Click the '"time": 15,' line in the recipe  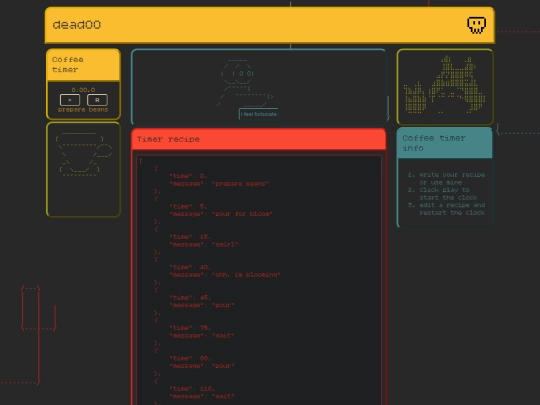(190, 237)
